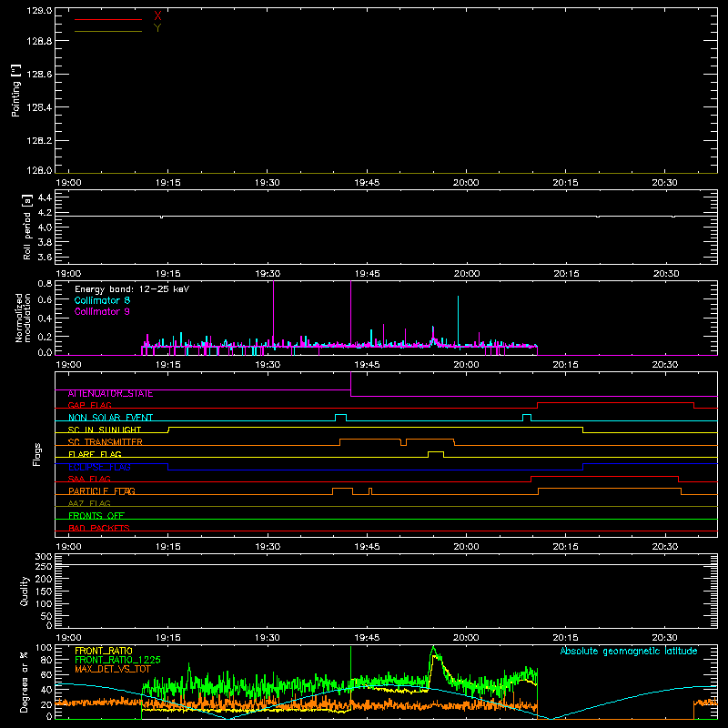Click the 'Energy band: 12-25 keV' label

coord(132,289)
